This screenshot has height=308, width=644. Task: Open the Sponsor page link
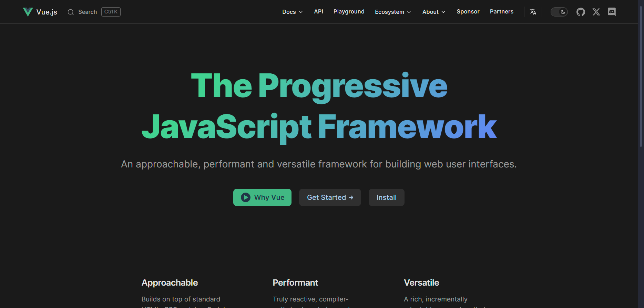[468, 12]
